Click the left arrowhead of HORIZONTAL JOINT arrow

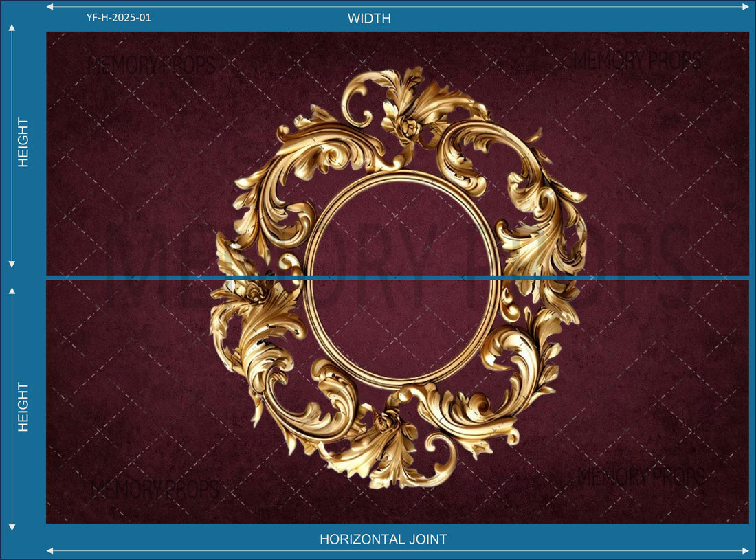(49, 550)
